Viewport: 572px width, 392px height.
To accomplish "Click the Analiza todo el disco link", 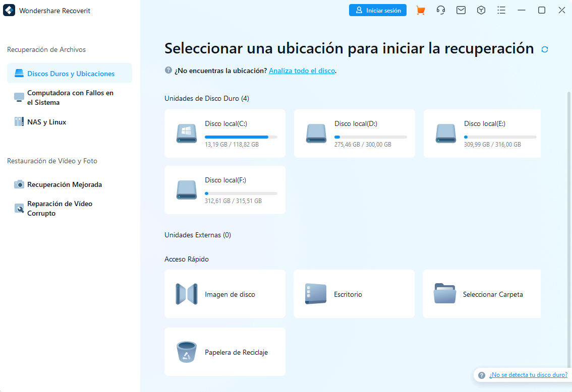I will (x=302, y=71).
